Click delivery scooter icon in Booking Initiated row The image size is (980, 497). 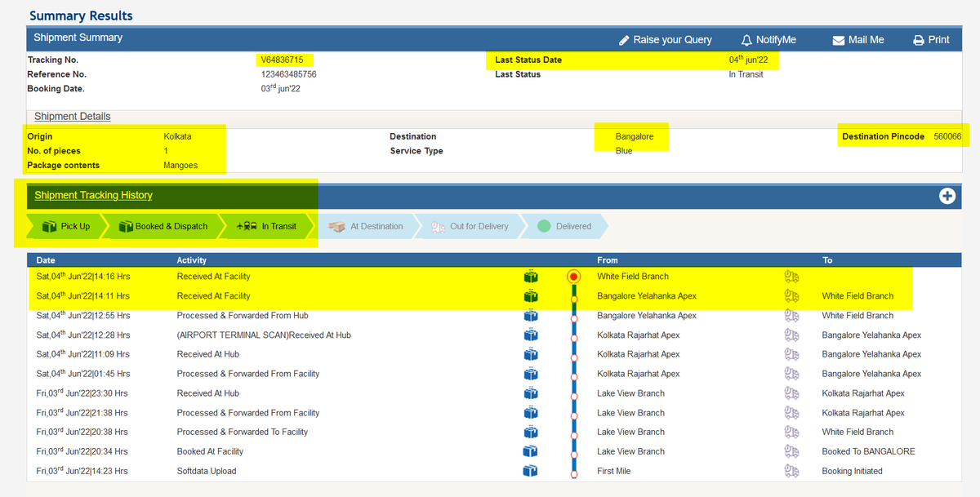point(791,471)
